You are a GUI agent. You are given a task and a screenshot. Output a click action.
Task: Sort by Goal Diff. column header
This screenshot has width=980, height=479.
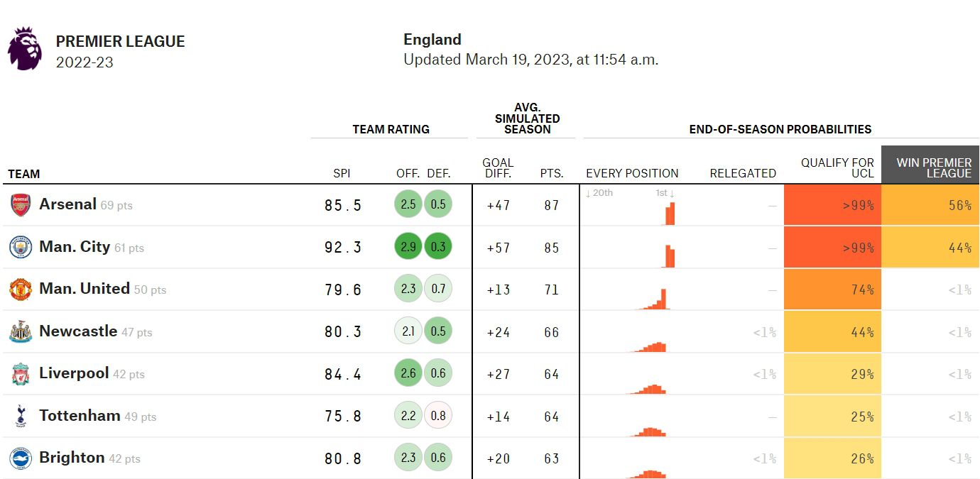(x=497, y=167)
